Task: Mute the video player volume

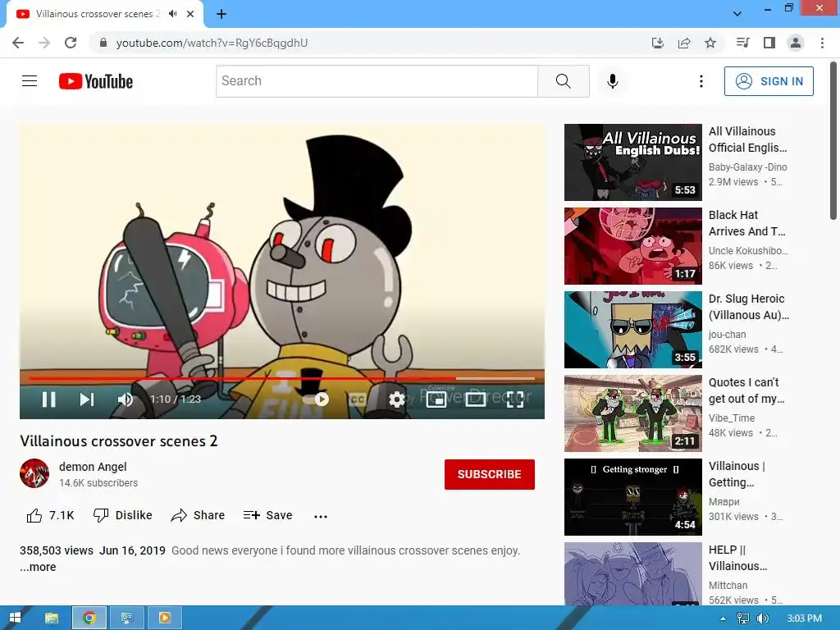Action: tap(126, 399)
